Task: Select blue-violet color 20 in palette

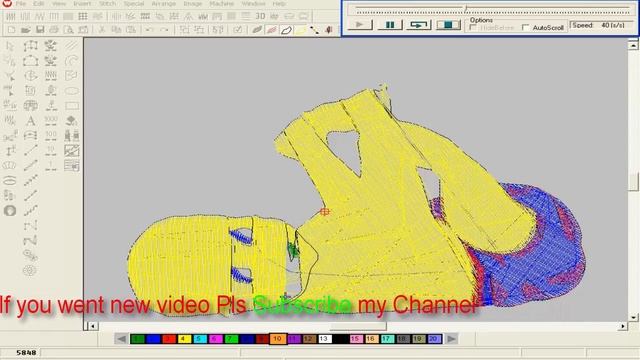Action: point(434,339)
